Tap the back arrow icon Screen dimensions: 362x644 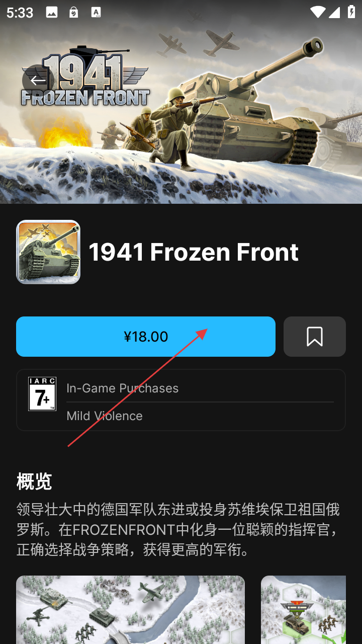point(38,80)
